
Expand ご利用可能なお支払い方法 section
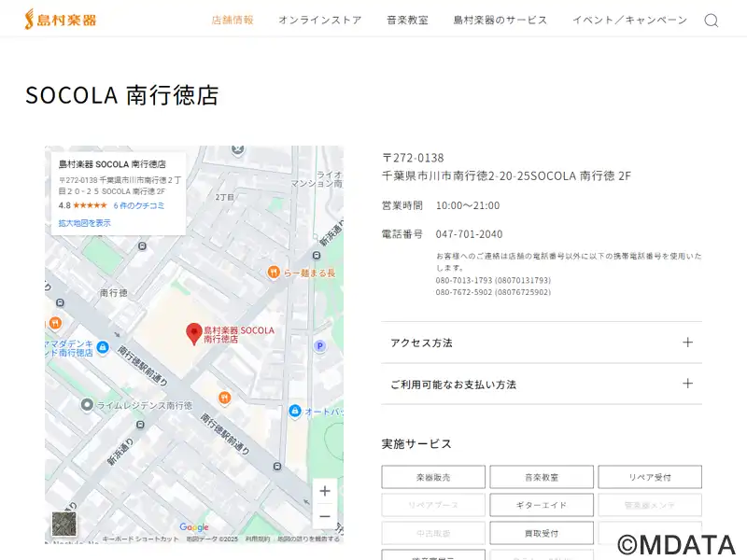pyautogui.click(x=542, y=384)
